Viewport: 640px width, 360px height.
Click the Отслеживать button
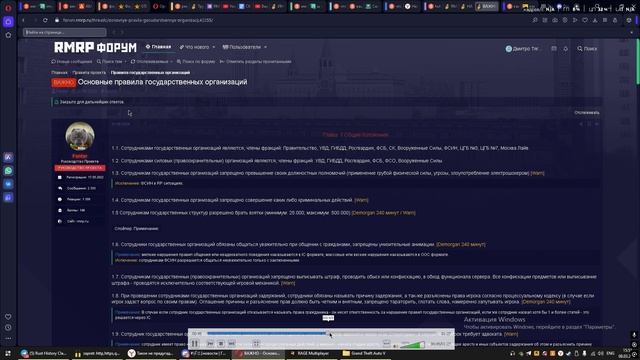click(x=587, y=113)
